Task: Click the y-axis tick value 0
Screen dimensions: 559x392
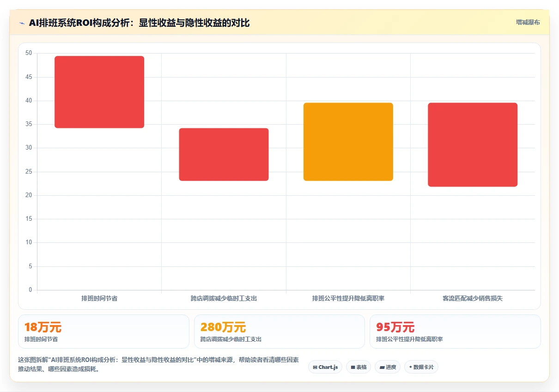Action: point(30,290)
